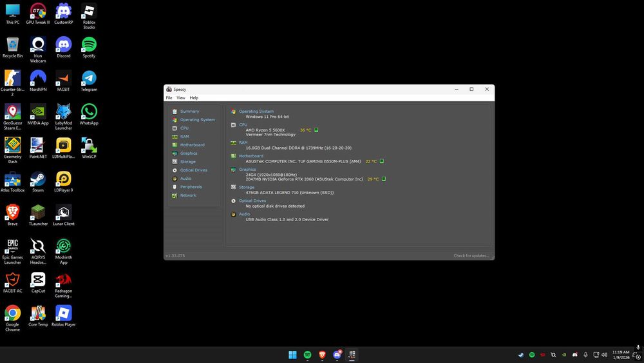644x363 pixels.
Task: Select the Roblox Studio desktop icon
Action: tap(89, 17)
